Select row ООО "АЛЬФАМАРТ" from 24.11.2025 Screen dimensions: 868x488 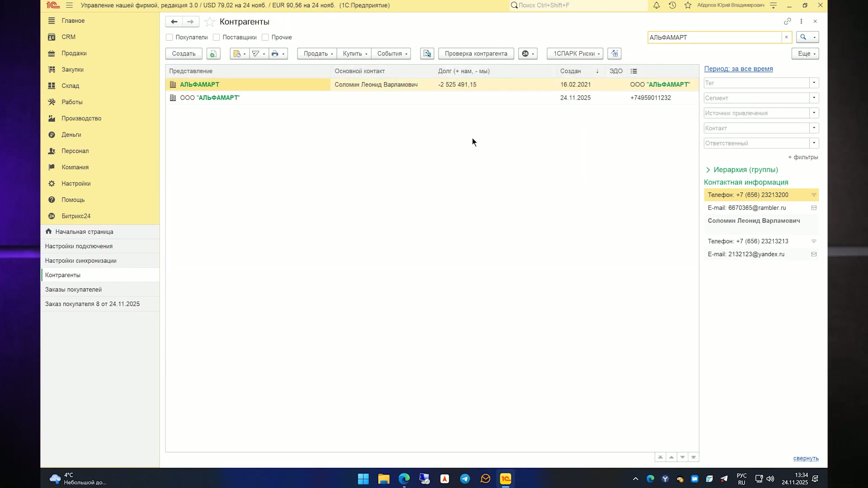pos(432,98)
